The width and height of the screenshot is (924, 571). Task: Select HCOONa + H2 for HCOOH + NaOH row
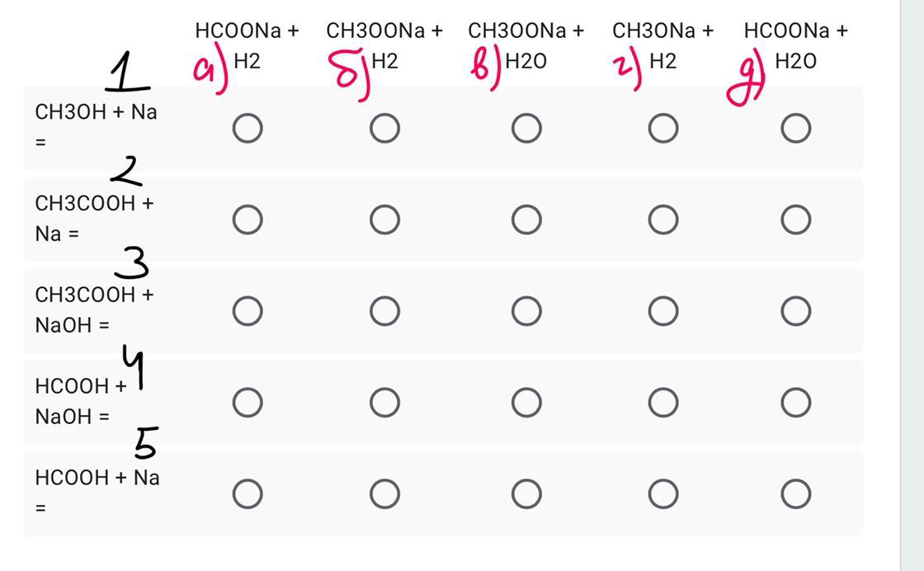click(x=247, y=403)
